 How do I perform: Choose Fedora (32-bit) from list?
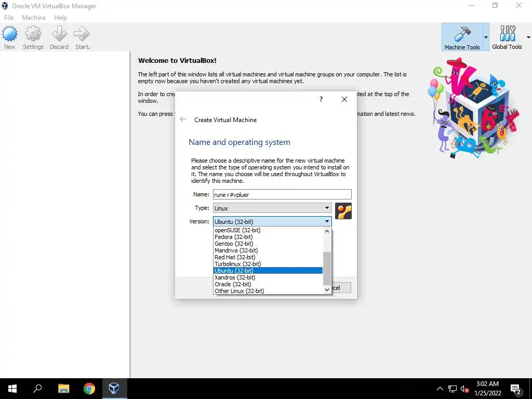click(268, 237)
